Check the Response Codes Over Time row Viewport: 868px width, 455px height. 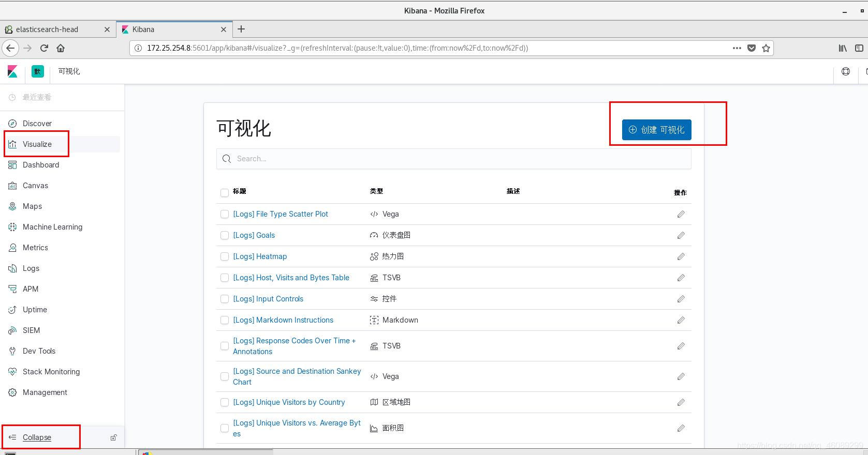pos(225,346)
